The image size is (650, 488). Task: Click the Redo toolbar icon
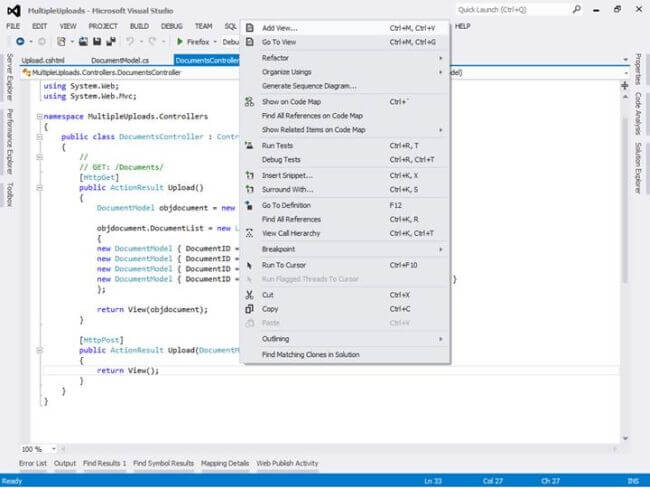(x=152, y=41)
